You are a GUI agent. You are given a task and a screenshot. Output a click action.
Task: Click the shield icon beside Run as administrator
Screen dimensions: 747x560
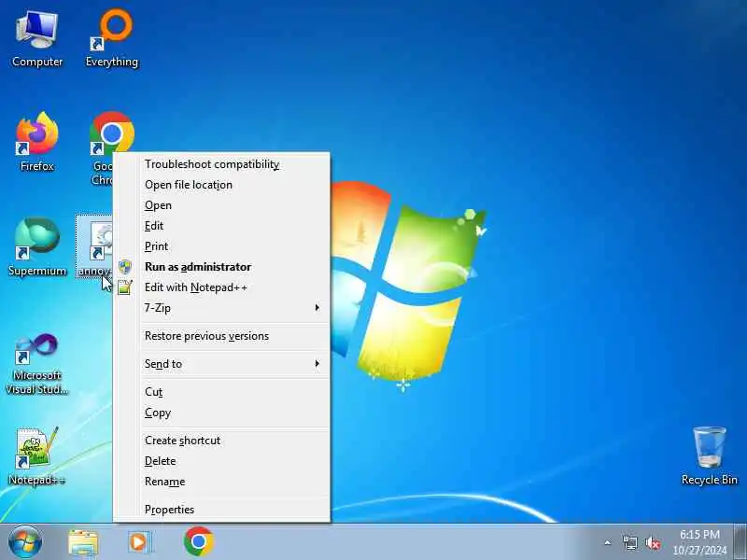125,267
